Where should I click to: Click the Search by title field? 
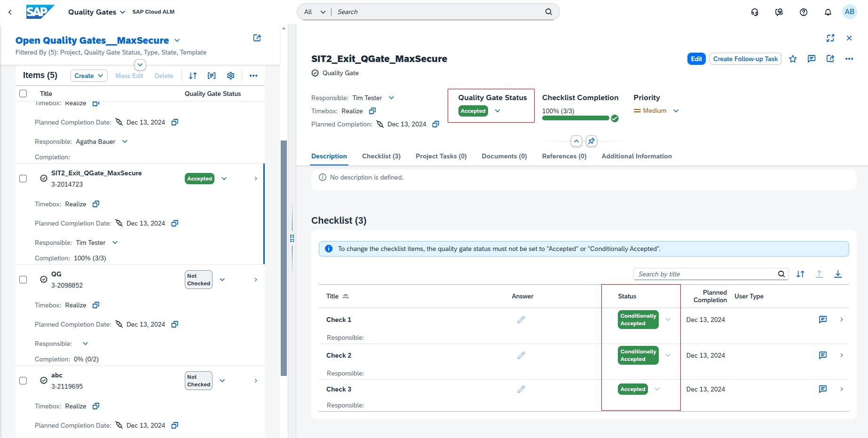(705, 274)
